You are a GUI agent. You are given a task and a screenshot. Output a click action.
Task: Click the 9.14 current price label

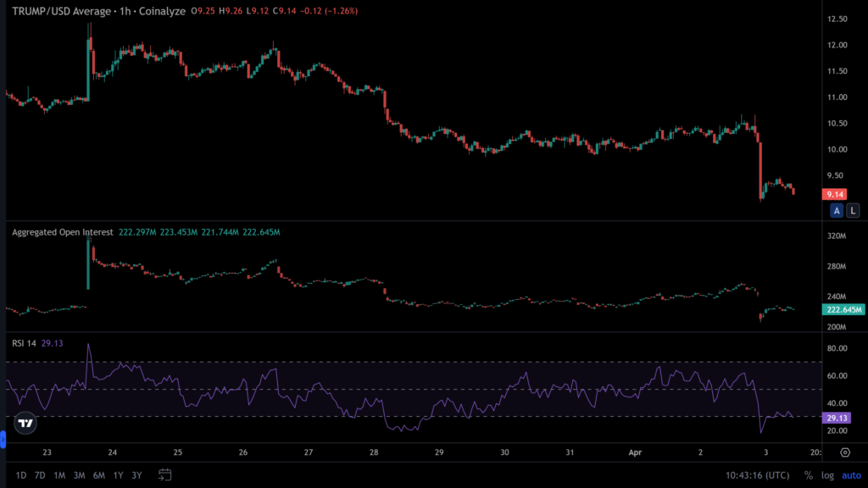click(834, 194)
